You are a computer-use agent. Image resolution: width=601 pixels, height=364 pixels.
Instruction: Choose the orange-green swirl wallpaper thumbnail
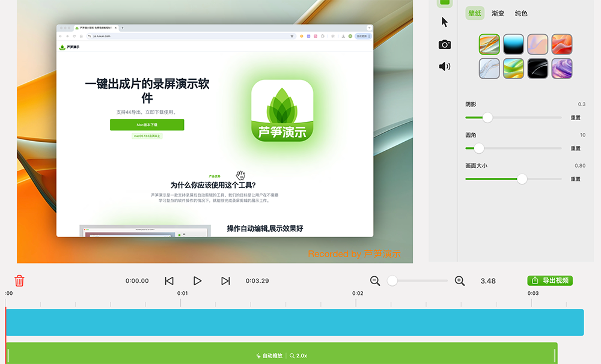[489, 44]
